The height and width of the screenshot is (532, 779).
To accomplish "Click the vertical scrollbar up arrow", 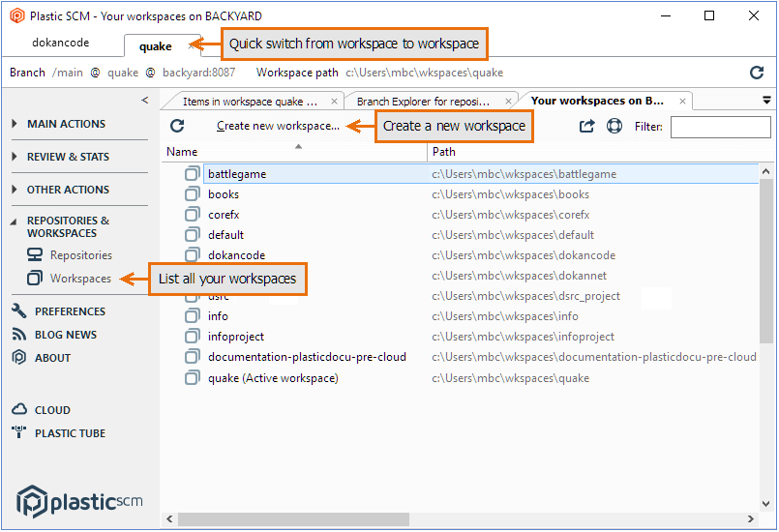I will tap(765, 171).
